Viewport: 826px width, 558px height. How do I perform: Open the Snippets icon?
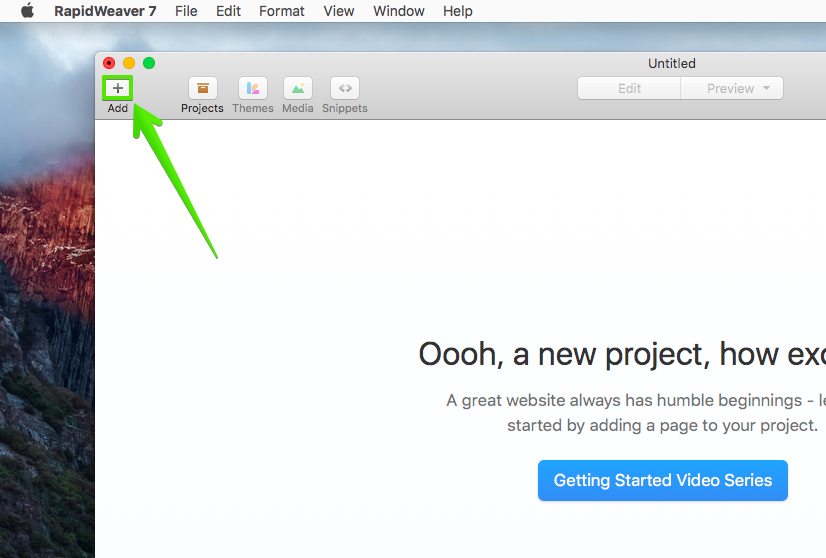pos(345,88)
